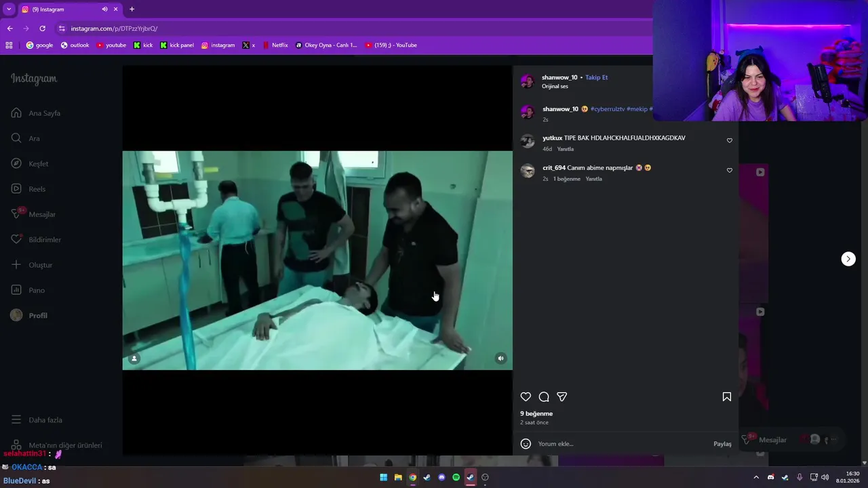Viewport: 868px width, 488px height.
Task: View site information icon in address bar
Action: pyautogui.click(x=62, y=28)
